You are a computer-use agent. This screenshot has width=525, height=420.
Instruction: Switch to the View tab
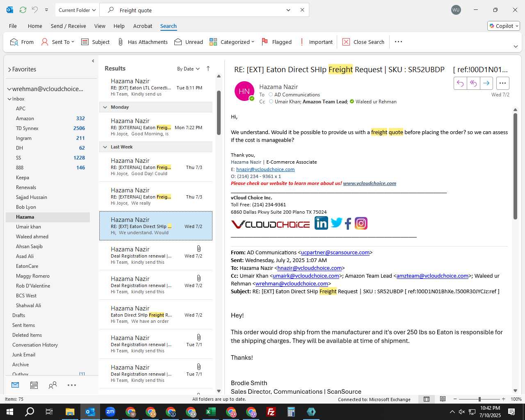(100, 26)
